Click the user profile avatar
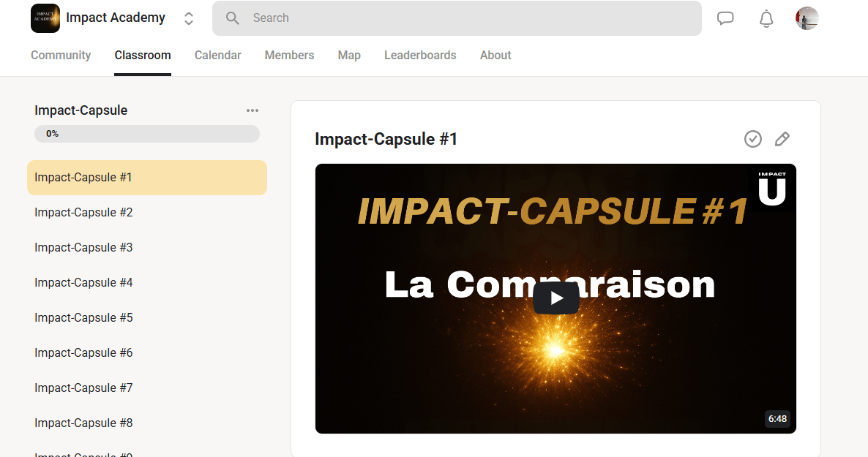The width and height of the screenshot is (868, 457). [807, 18]
